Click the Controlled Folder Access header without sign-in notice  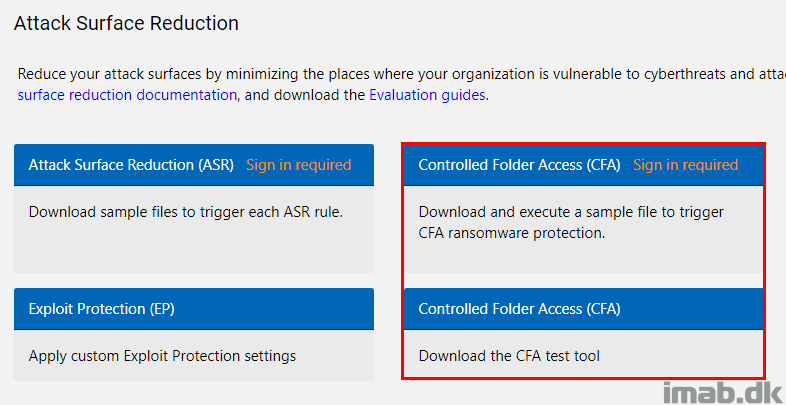pos(519,309)
